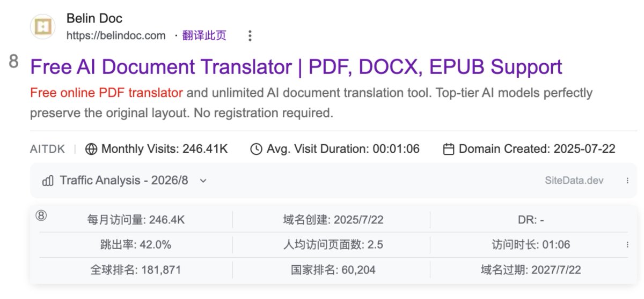Select the Domain Created: 2025-07-22 text
This screenshot has height=299, width=644.
[537, 149]
